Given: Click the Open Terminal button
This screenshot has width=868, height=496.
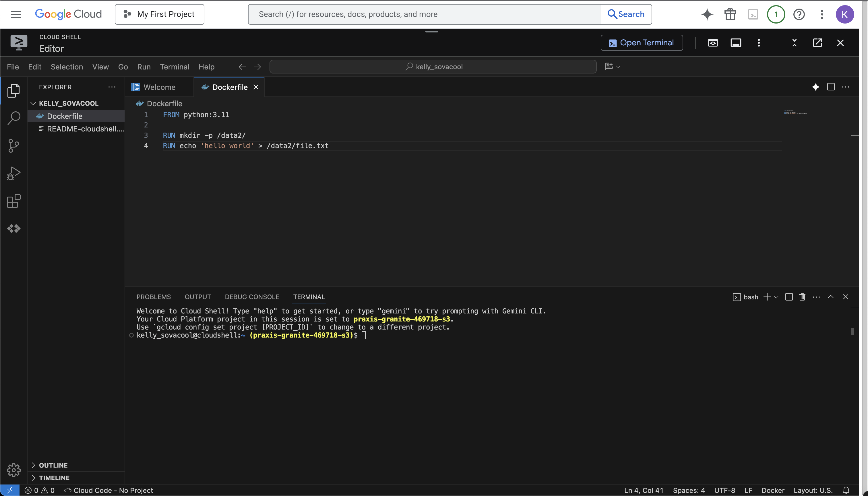Looking at the screenshot, I should 642,43.
